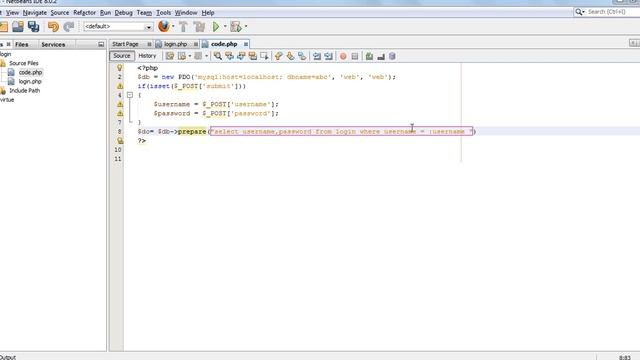The image size is (640, 360).
Task: Close the login.php tab
Action: 196,44
